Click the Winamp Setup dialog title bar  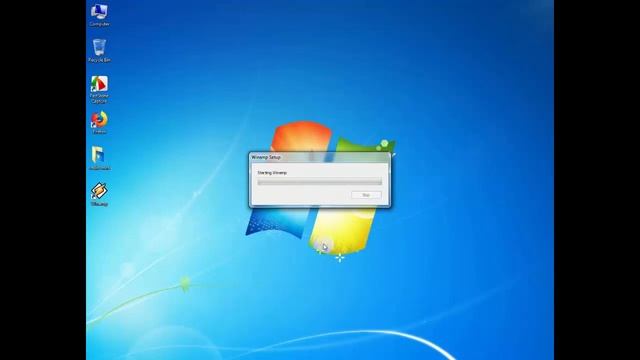pyautogui.click(x=320, y=157)
